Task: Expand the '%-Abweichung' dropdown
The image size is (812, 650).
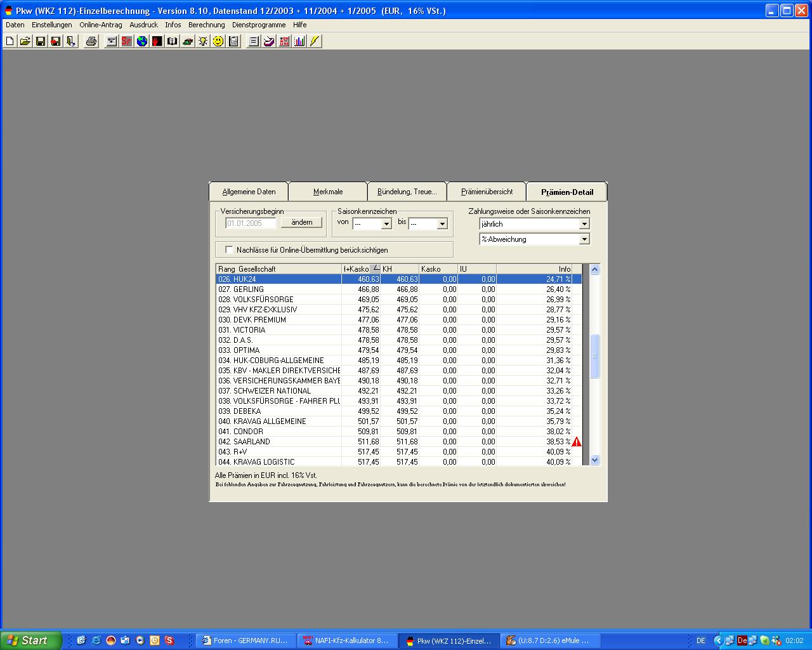Action: [584, 239]
